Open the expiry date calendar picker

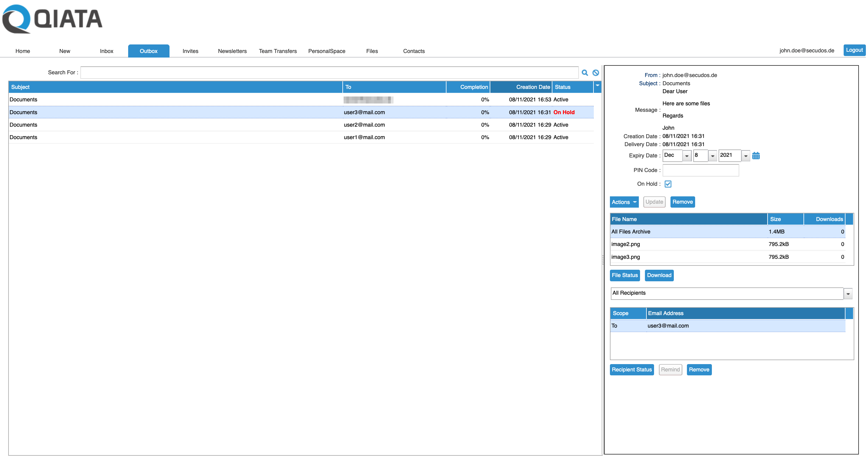(755, 156)
